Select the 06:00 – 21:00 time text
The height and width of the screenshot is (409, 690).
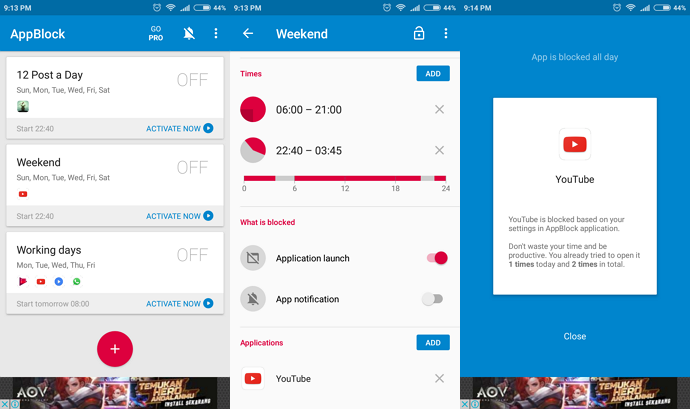308,110
